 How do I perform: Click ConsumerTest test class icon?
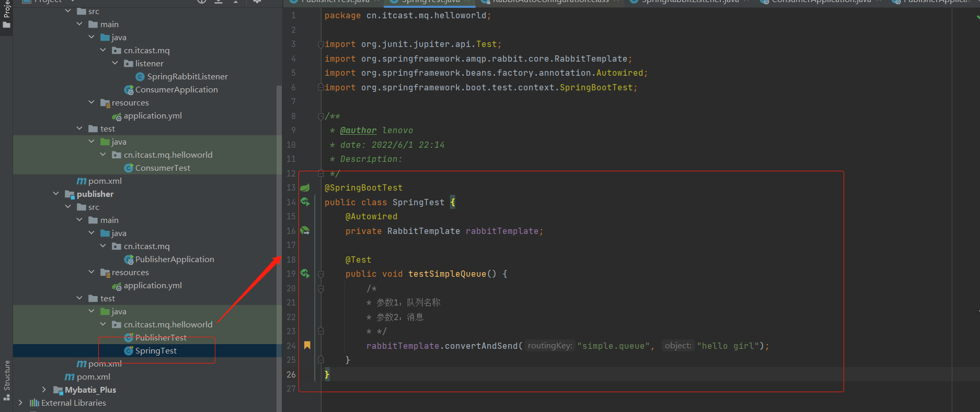pos(129,168)
